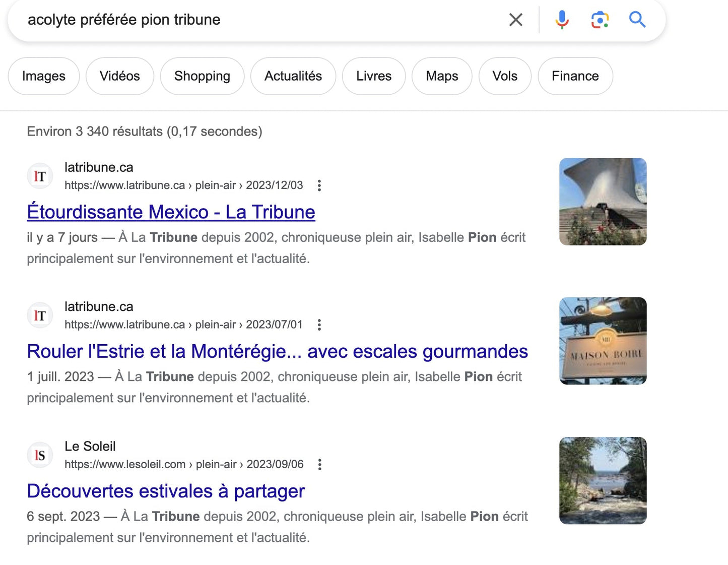
Task: Click the Maison Boire sign thumbnail
Action: [603, 341]
